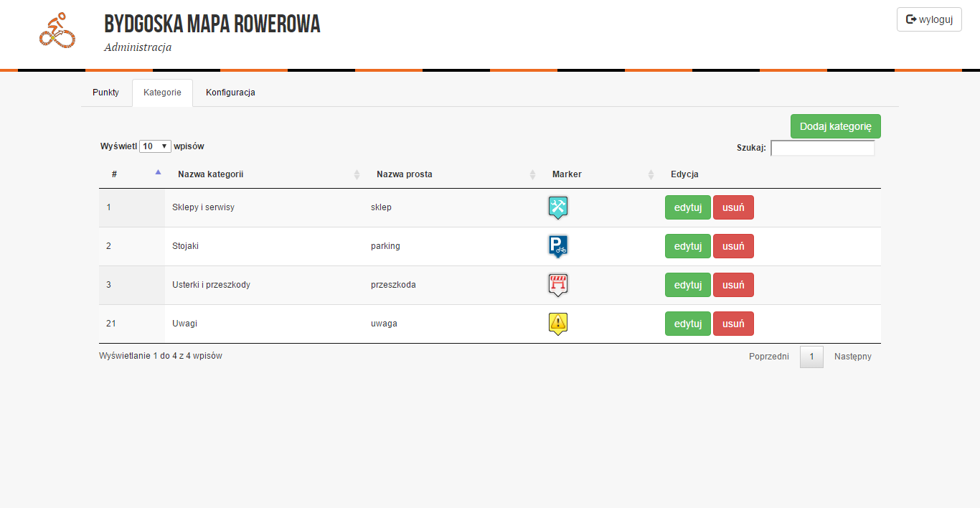Go to the Następny page
The width and height of the screenshot is (980, 508).
(852, 357)
